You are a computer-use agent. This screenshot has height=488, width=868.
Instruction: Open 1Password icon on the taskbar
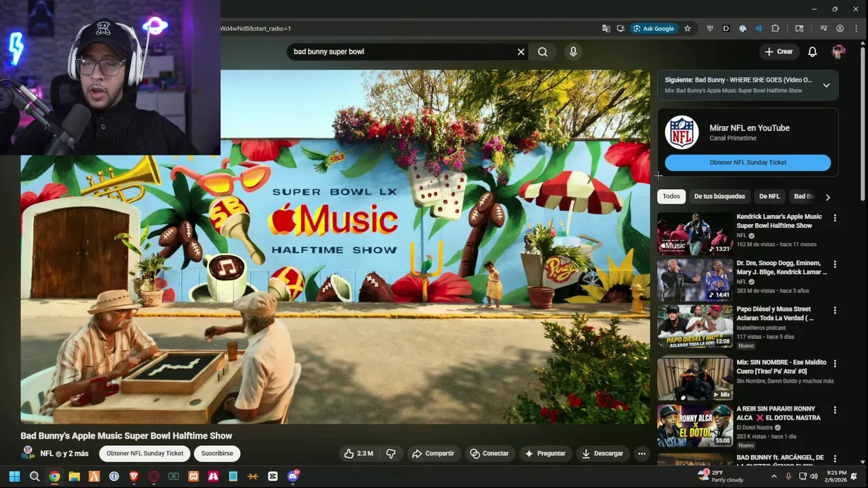click(114, 476)
